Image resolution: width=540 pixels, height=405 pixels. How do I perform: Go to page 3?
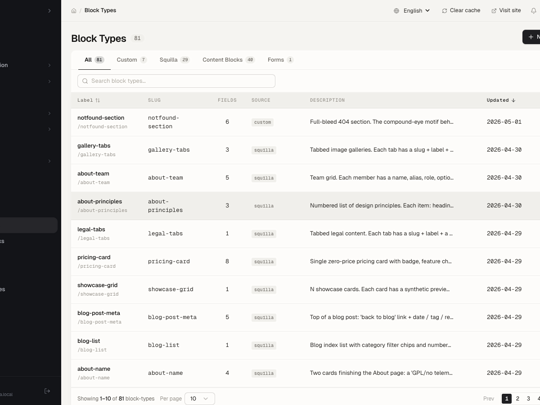pos(528,398)
